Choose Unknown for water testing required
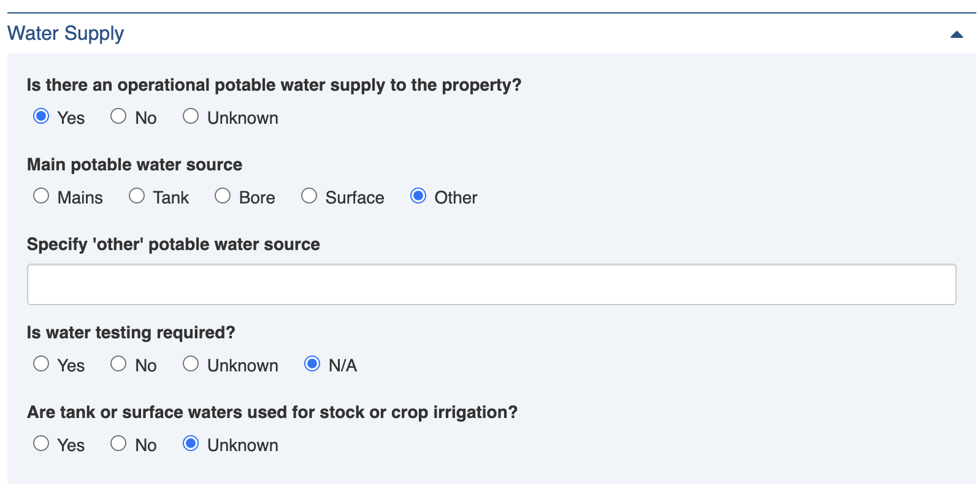980x494 pixels. pyautogui.click(x=191, y=364)
